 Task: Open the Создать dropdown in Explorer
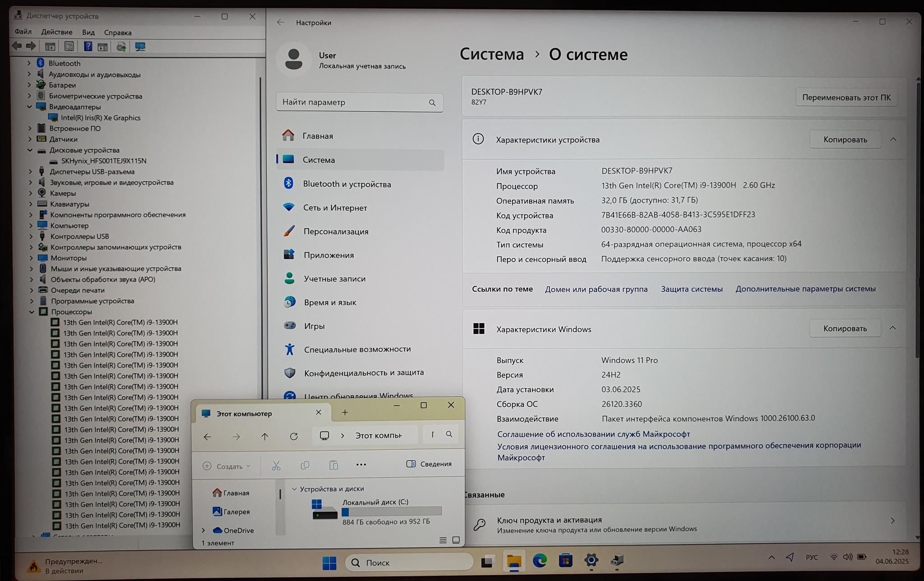(x=227, y=466)
